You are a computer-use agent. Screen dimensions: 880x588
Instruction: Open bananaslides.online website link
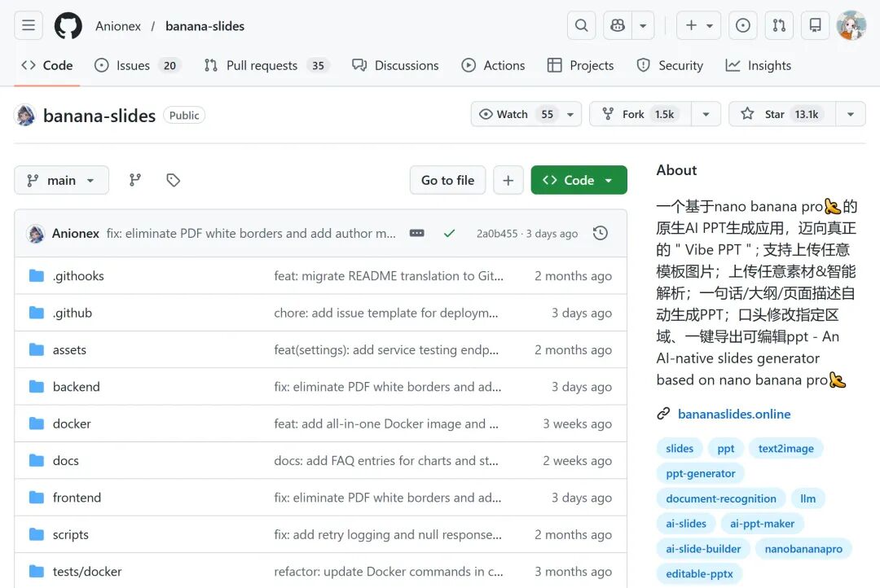734,414
